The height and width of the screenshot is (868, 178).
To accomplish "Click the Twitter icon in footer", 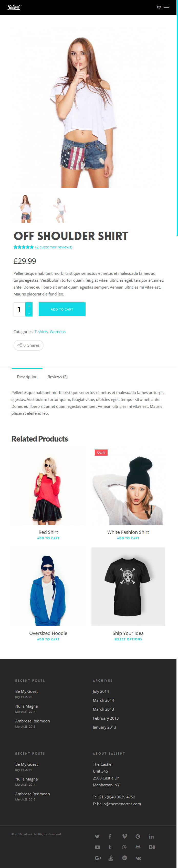I will pyautogui.click(x=97, y=836).
